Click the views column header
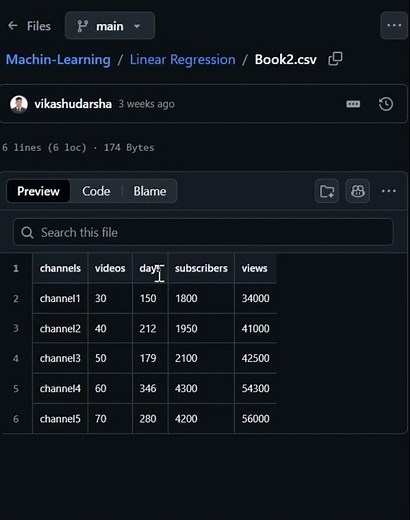This screenshot has width=410, height=520. pos(255,268)
